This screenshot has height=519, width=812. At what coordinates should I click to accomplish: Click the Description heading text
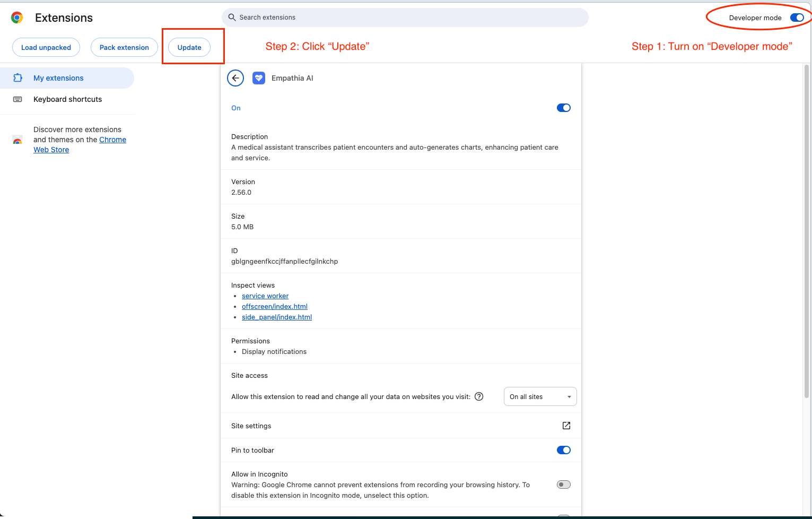(249, 137)
